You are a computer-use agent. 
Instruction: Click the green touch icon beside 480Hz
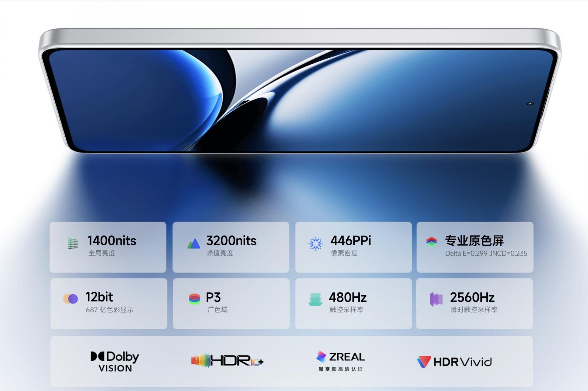[316, 299]
